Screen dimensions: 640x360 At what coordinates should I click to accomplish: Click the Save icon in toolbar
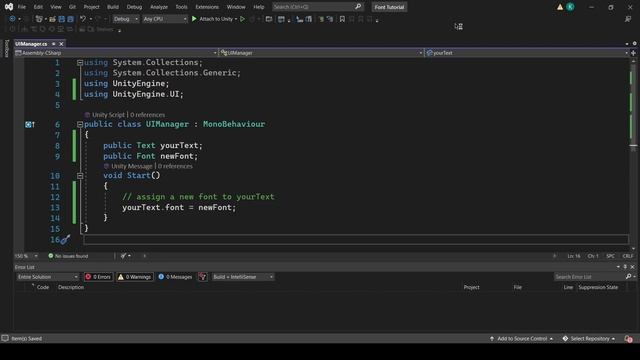point(62,19)
